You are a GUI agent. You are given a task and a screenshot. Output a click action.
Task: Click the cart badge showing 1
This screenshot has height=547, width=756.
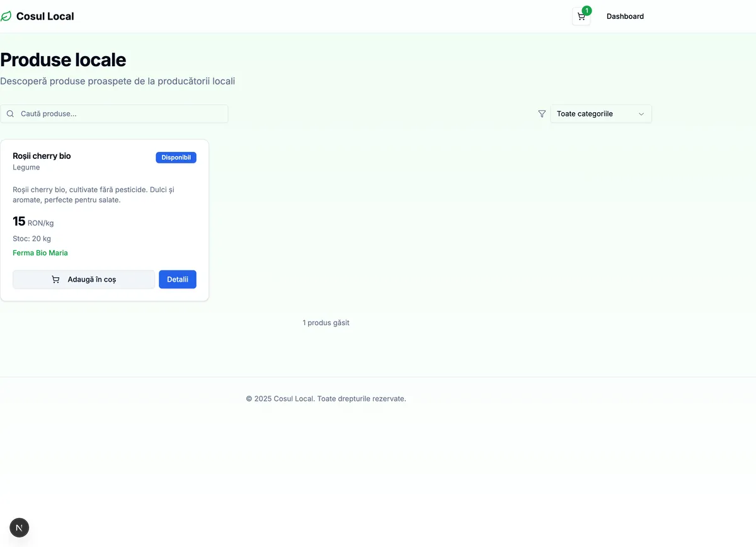tap(587, 11)
